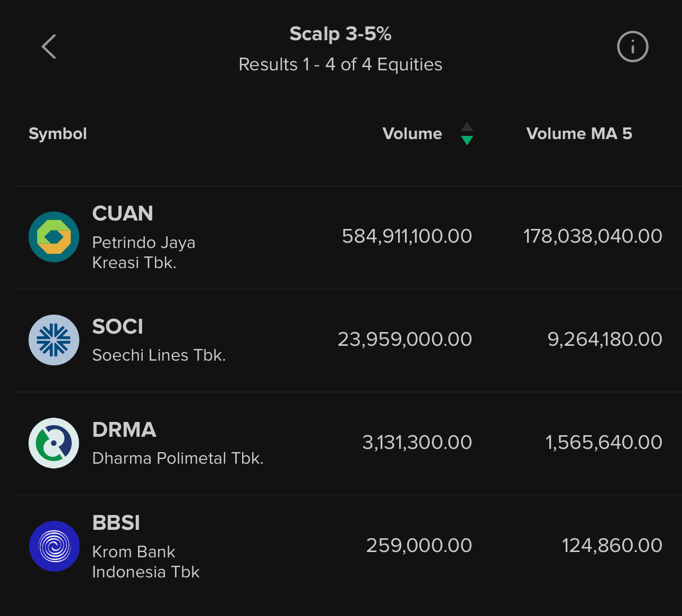
Task: Tap the CUAN company logo
Action: coord(54,237)
